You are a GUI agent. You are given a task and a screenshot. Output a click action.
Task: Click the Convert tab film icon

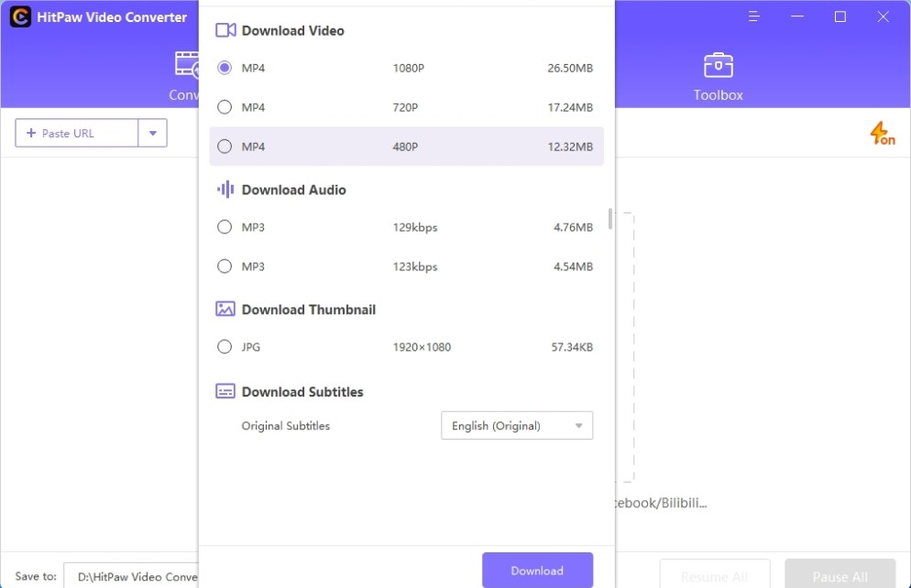coord(187,64)
